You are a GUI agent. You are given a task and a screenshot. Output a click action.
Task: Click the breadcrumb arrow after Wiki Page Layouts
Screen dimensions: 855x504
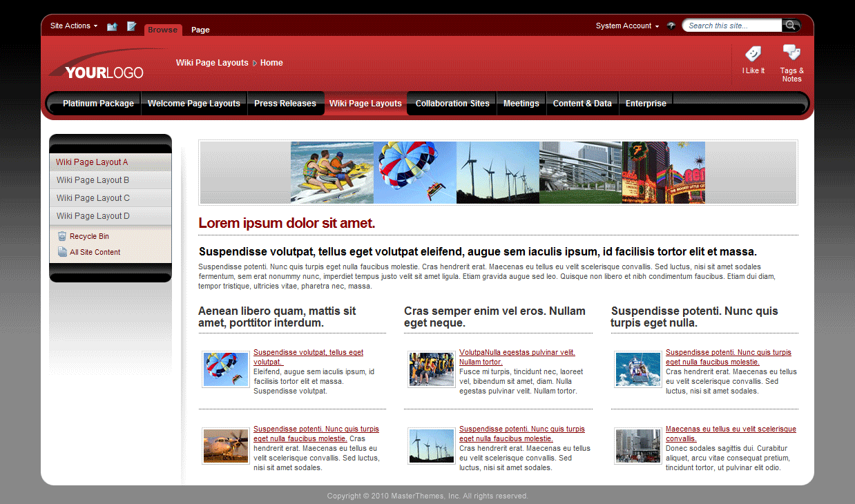pyautogui.click(x=254, y=63)
